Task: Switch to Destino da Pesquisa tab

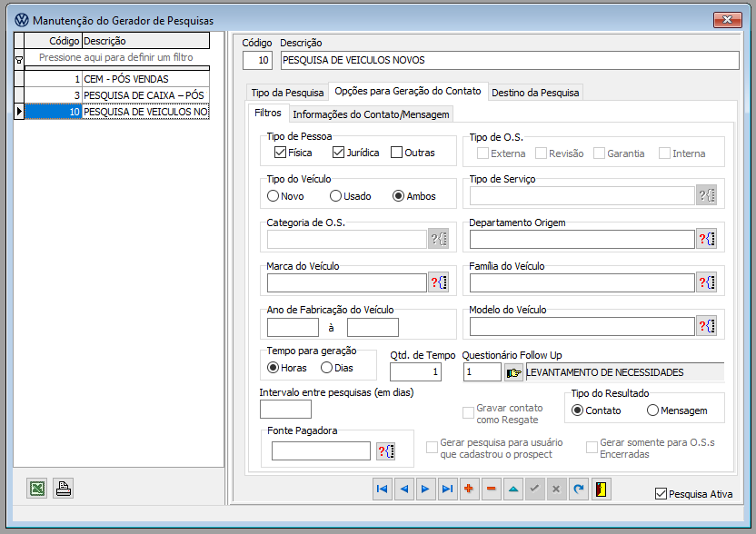Action: [x=535, y=92]
